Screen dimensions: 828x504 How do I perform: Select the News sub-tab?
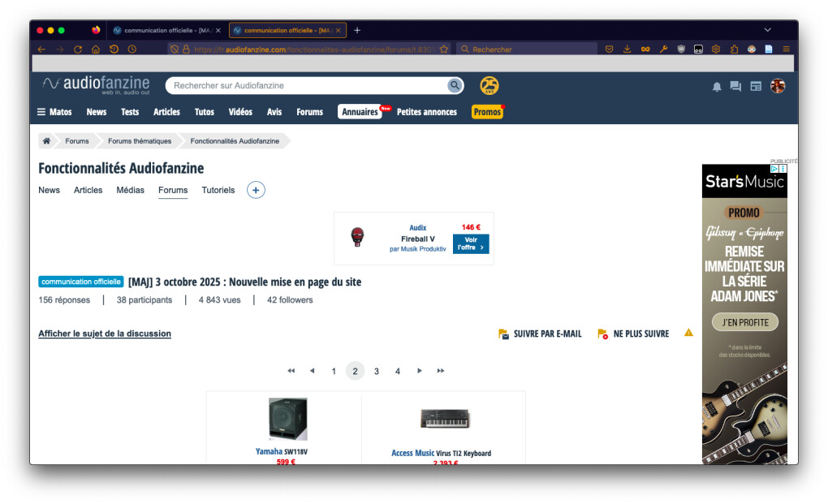[x=49, y=190]
